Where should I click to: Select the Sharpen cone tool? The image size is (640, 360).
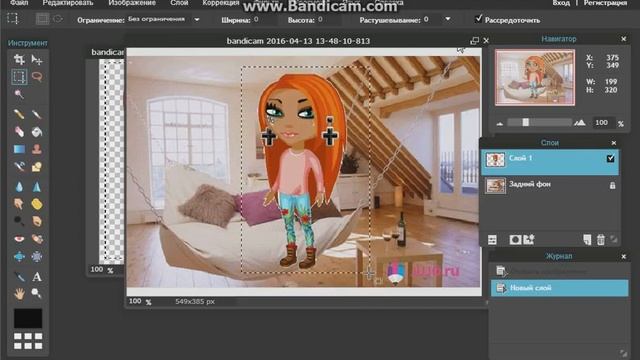pos(37,187)
